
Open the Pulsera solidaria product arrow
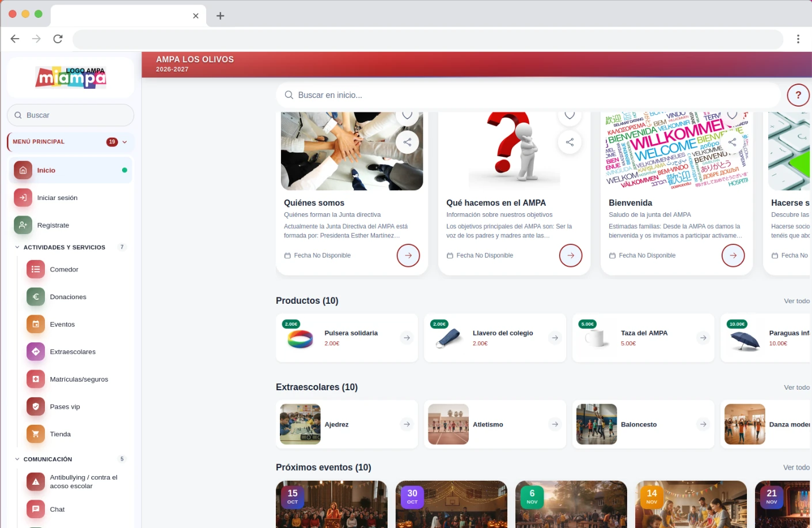pyautogui.click(x=407, y=338)
